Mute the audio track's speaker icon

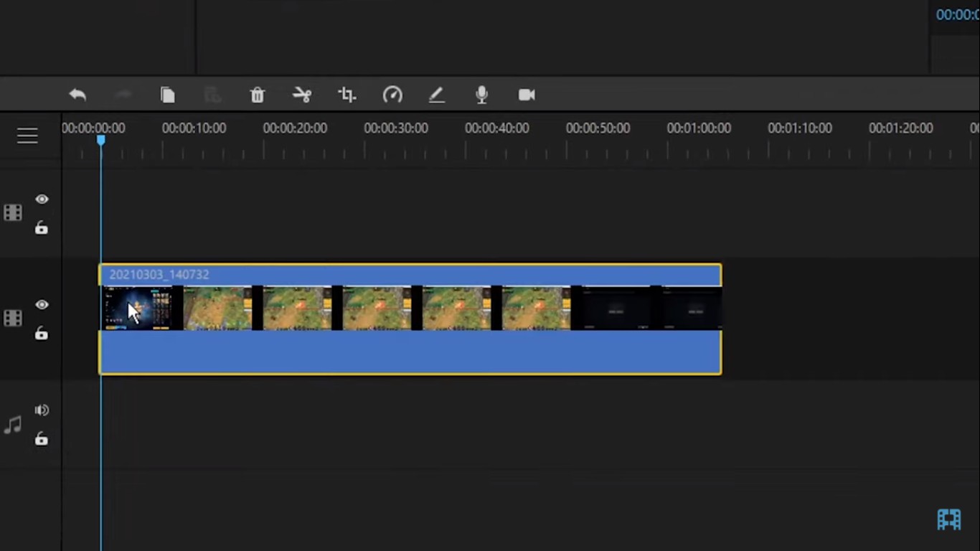point(42,410)
